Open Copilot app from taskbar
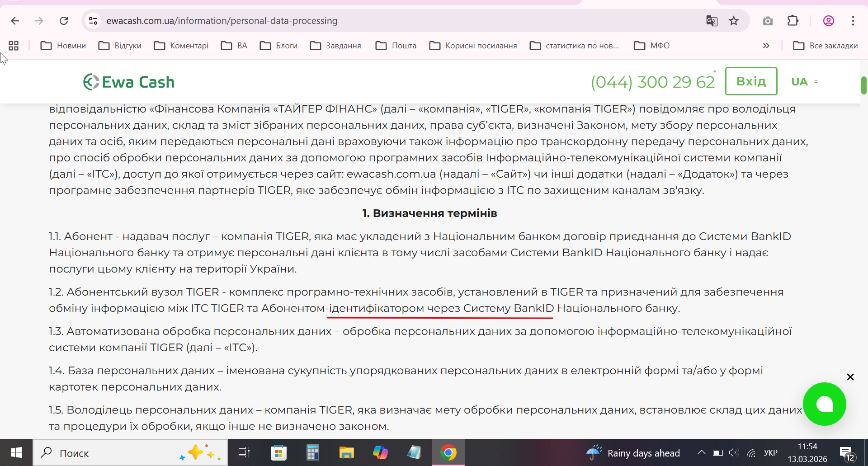The width and height of the screenshot is (868, 466). (380, 452)
